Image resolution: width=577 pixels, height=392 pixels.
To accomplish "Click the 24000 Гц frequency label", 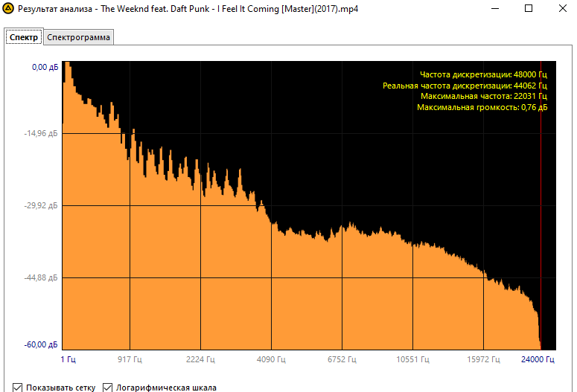I will pos(538,359).
